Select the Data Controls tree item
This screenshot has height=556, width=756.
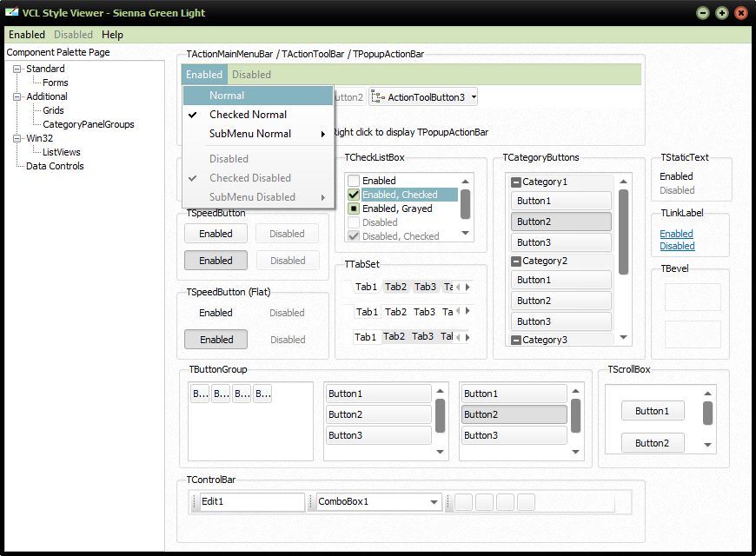[x=55, y=167]
